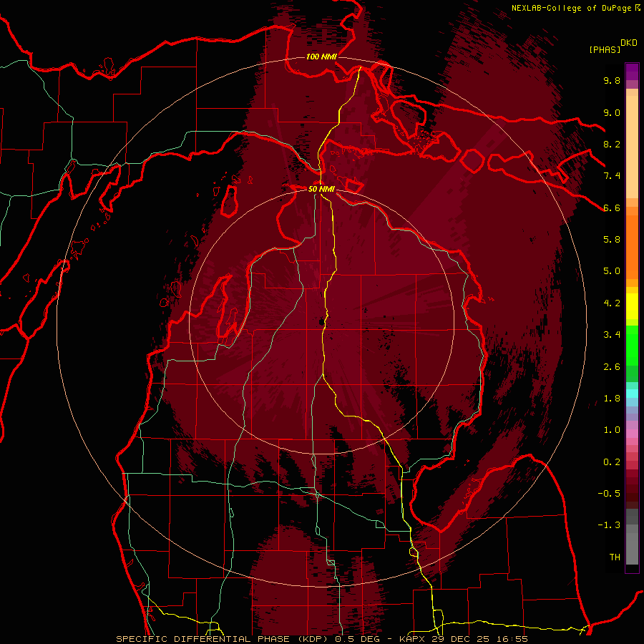Click the 8.2 value on color scale
The height and width of the screenshot is (644, 644).
[x=612, y=144]
